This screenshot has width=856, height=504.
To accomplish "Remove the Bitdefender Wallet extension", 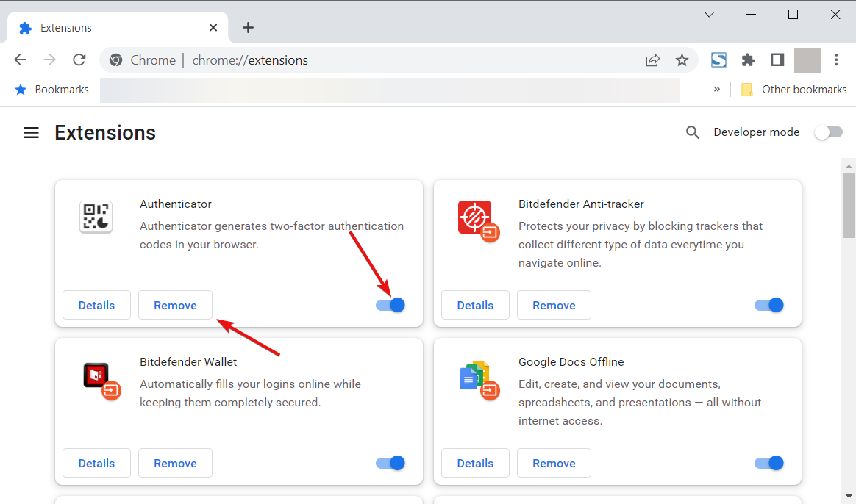I will point(175,463).
